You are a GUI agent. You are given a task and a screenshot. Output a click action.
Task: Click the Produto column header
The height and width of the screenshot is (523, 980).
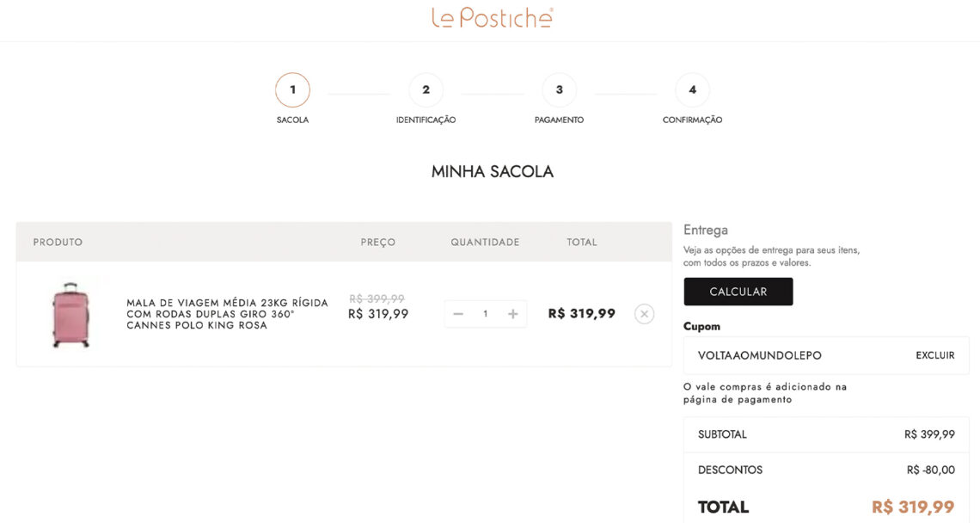(x=58, y=243)
